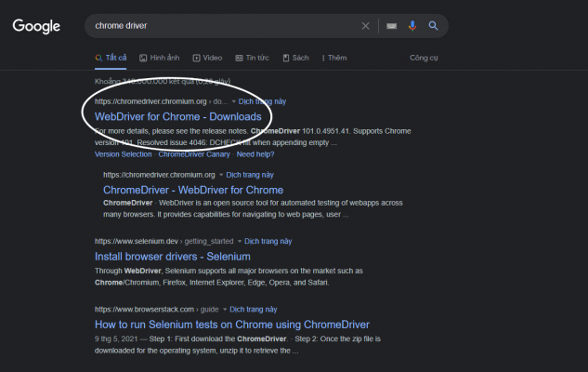Open 'WebDriver for Chrome - Downloads' result
The image size is (588, 372).
click(178, 116)
